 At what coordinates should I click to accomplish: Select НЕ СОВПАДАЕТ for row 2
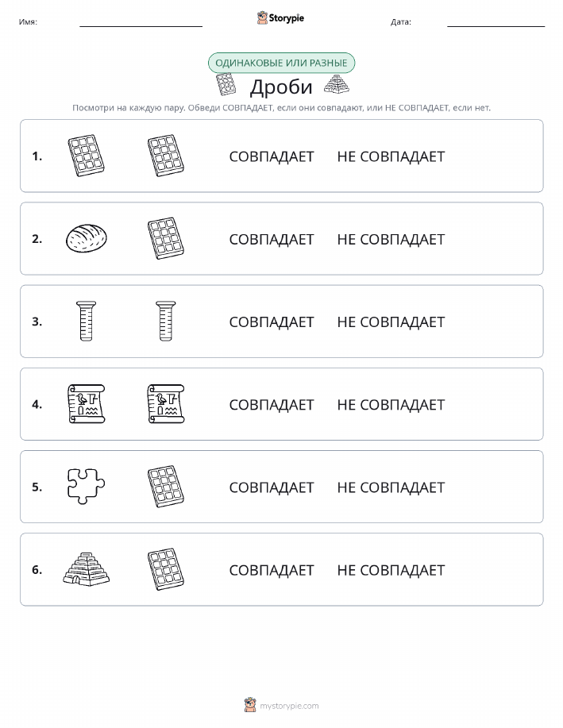click(391, 240)
